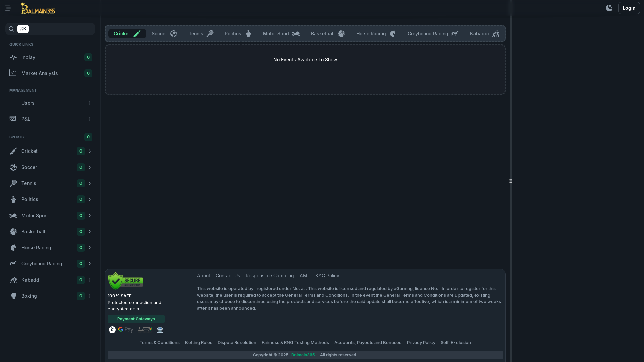The width and height of the screenshot is (644, 362).
Task: Click sidebar Politics podium icon
Action: click(13, 199)
